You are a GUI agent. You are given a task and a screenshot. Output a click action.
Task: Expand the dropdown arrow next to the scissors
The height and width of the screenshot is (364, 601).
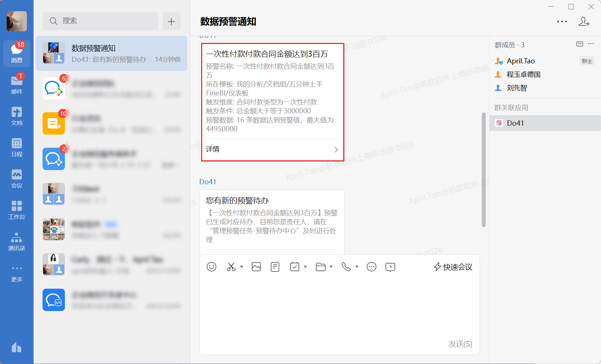click(242, 267)
